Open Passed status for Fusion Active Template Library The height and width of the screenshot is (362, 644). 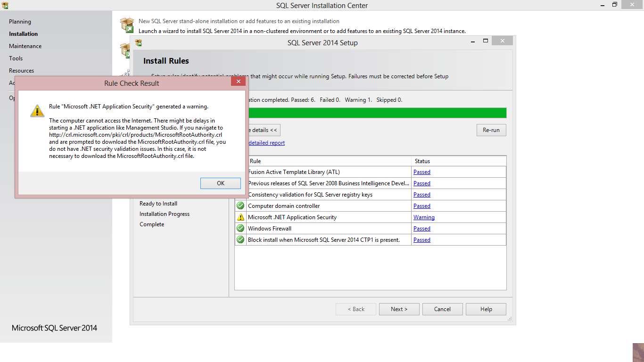pos(422,172)
